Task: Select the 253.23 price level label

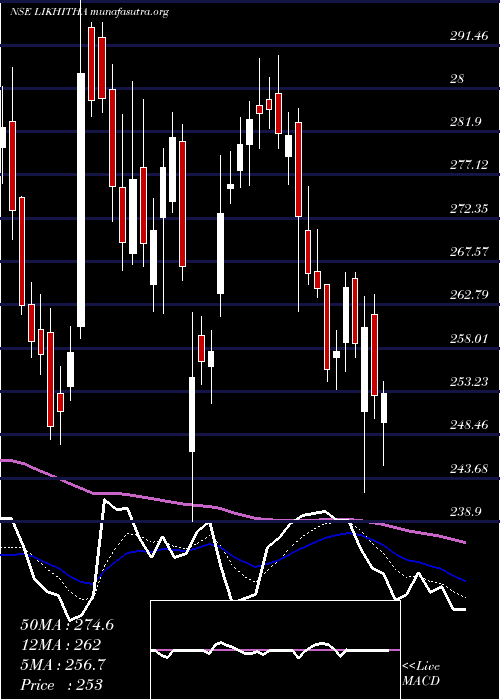Action: 469,382
